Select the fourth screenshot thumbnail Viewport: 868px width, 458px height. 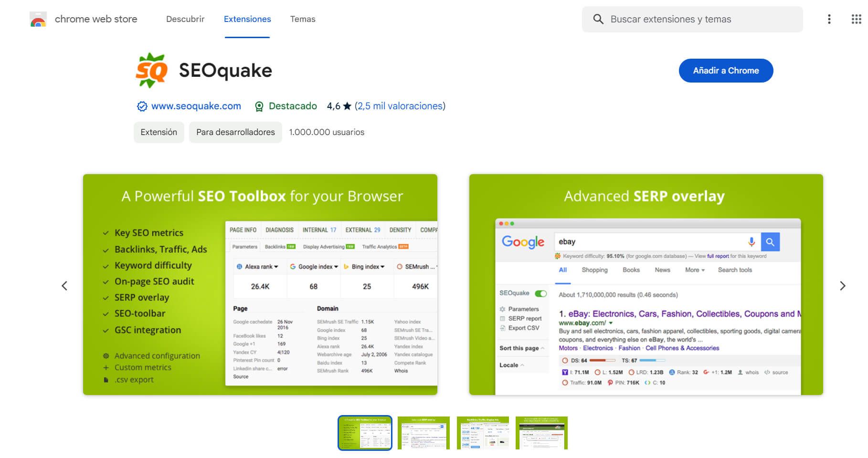(541, 433)
